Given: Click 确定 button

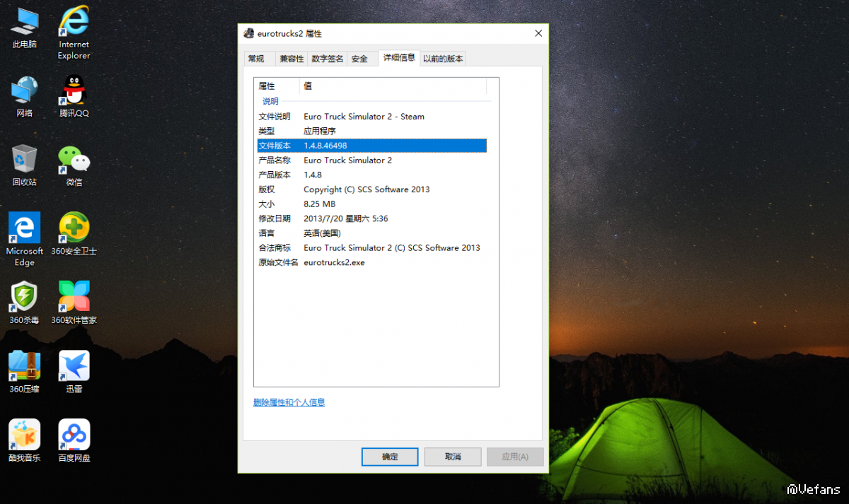Looking at the screenshot, I should click(x=390, y=457).
